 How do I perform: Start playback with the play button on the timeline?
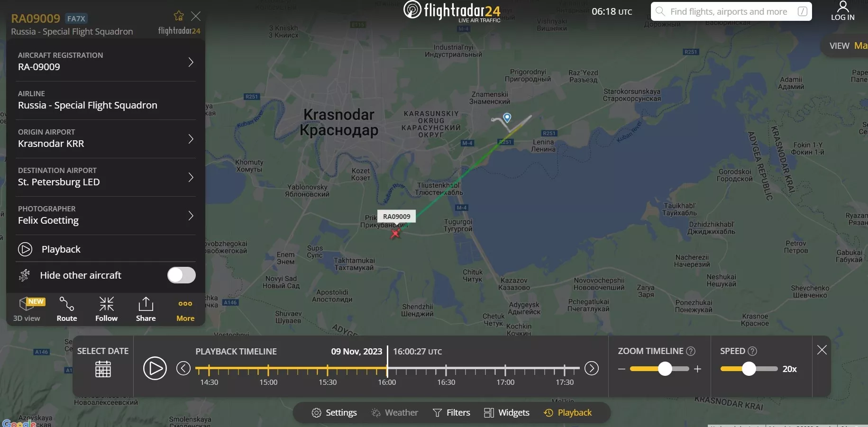(155, 368)
